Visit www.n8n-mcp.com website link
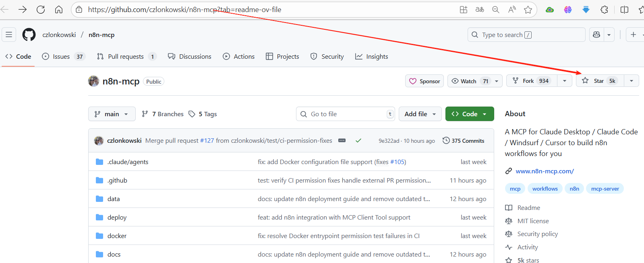 coord(545,171)
